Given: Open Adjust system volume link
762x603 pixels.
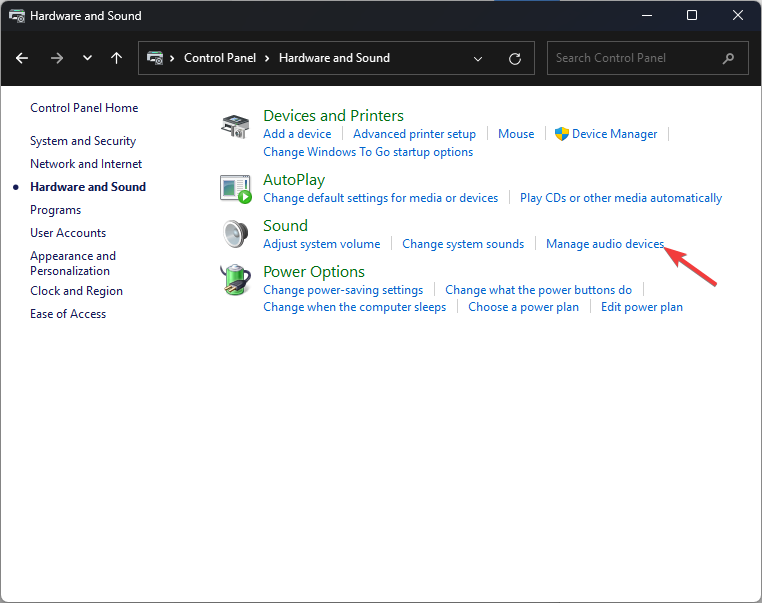Looking at the screenshot, I should [321, 244].
